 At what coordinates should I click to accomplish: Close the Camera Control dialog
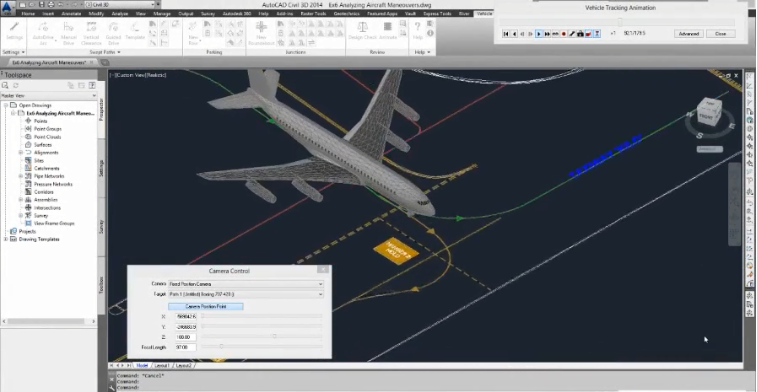[x=323, y=269]
